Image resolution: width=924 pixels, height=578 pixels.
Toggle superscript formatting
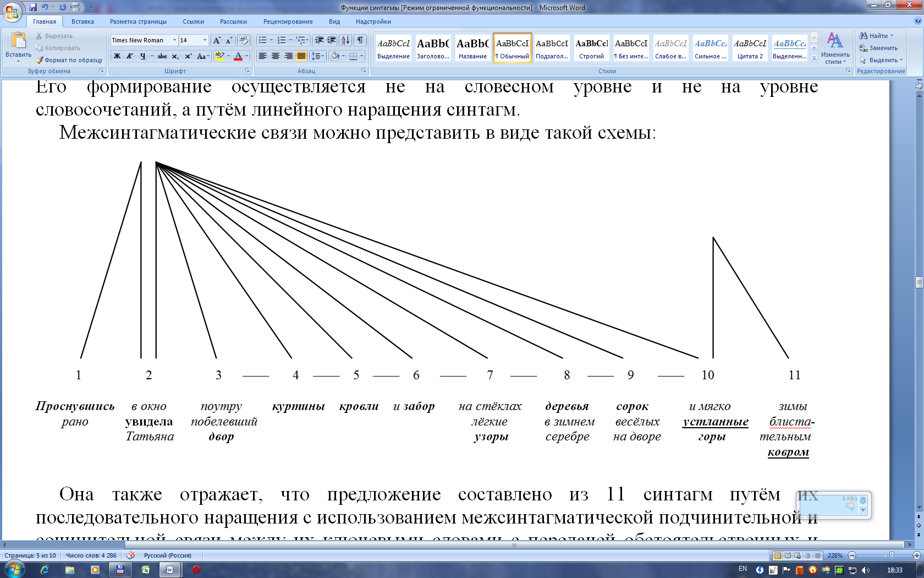188,56
